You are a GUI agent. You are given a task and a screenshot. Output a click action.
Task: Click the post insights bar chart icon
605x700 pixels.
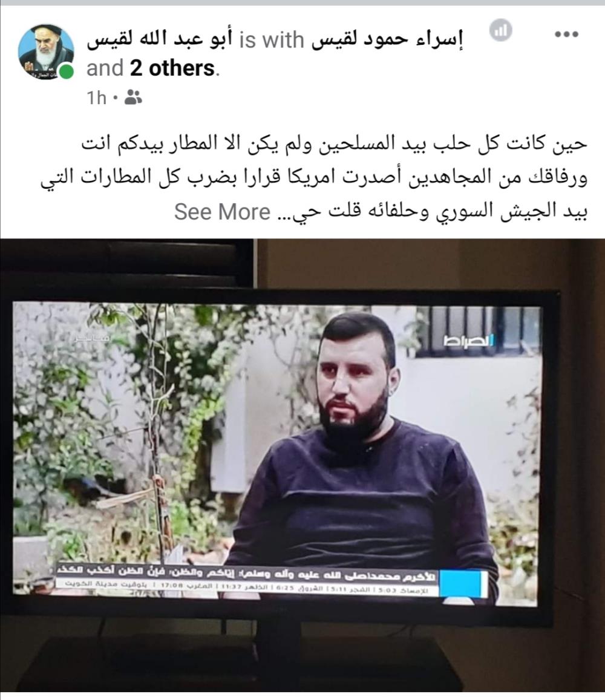point(500,30)
